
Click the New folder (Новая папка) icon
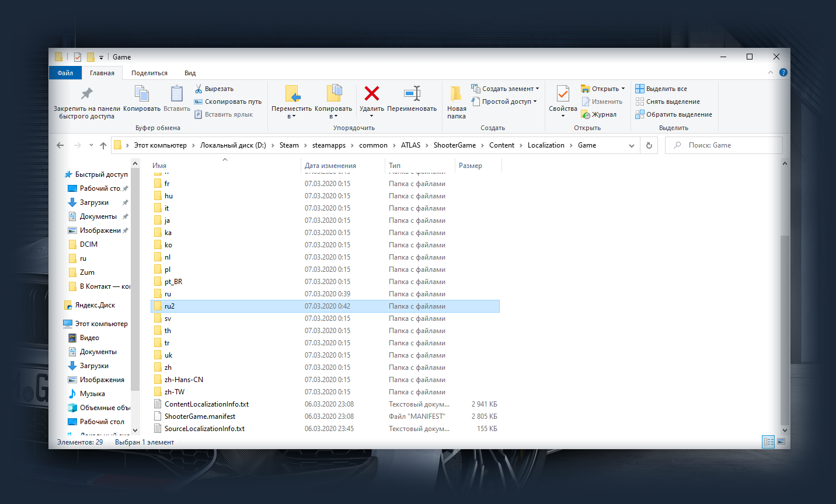[x=456, y=94]
